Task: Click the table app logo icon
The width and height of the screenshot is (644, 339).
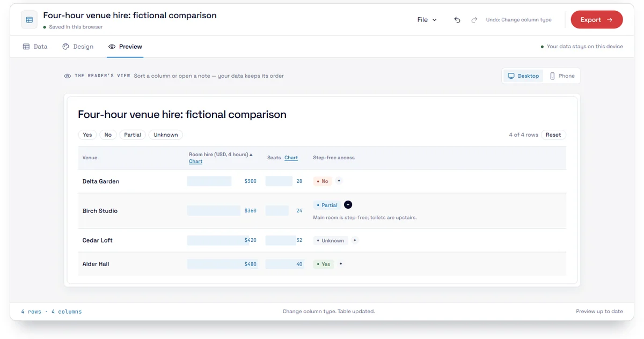Action: (29, 20)
